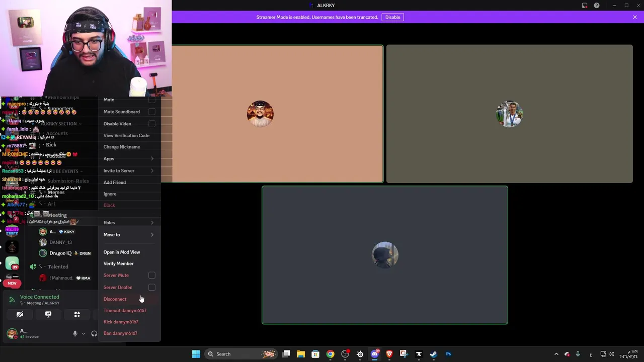Turn on camera in voice panel
Viewport: 644px width, 362px height.
click(x=20, y=314)
